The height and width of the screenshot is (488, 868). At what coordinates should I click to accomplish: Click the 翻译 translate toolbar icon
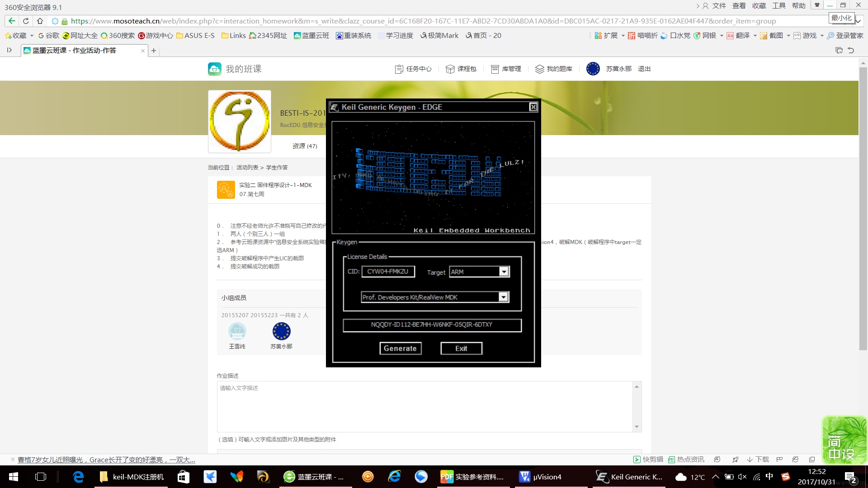730,36
